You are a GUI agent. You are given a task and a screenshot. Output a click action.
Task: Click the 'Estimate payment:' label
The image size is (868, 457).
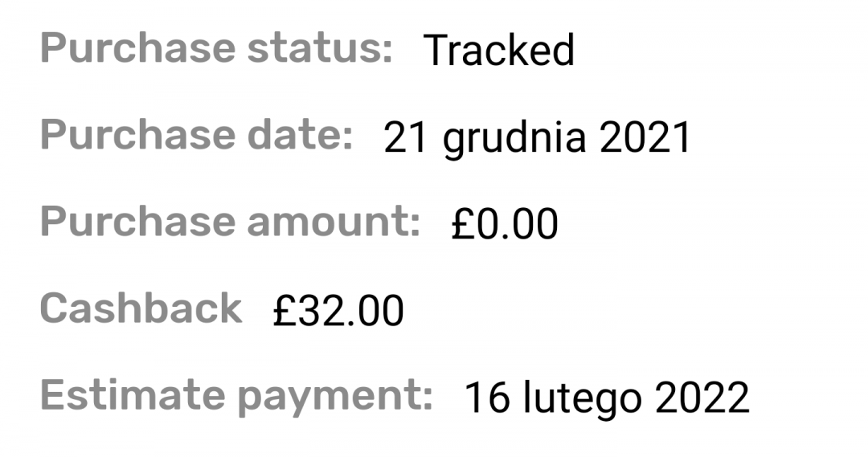tap(235, 396)
